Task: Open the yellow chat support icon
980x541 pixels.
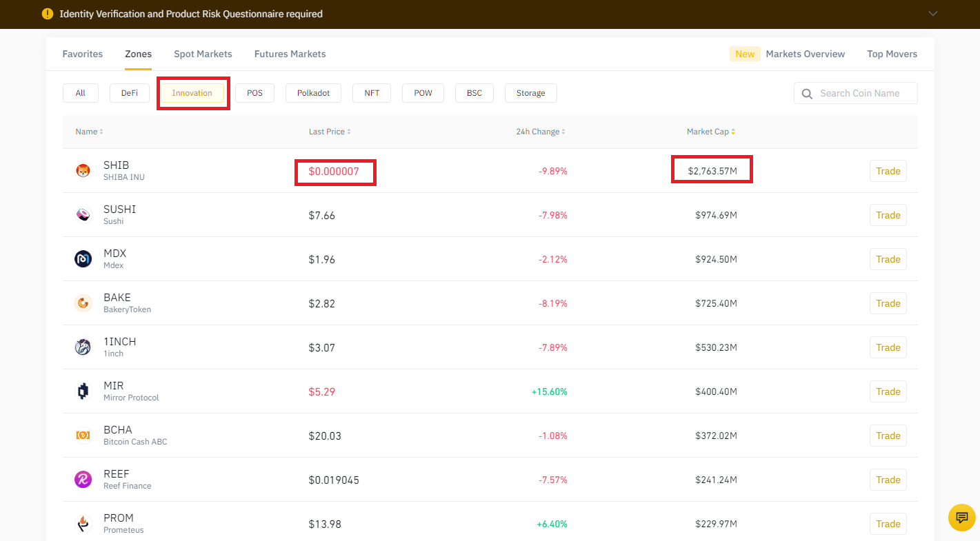Action: [x=962, y=518]
